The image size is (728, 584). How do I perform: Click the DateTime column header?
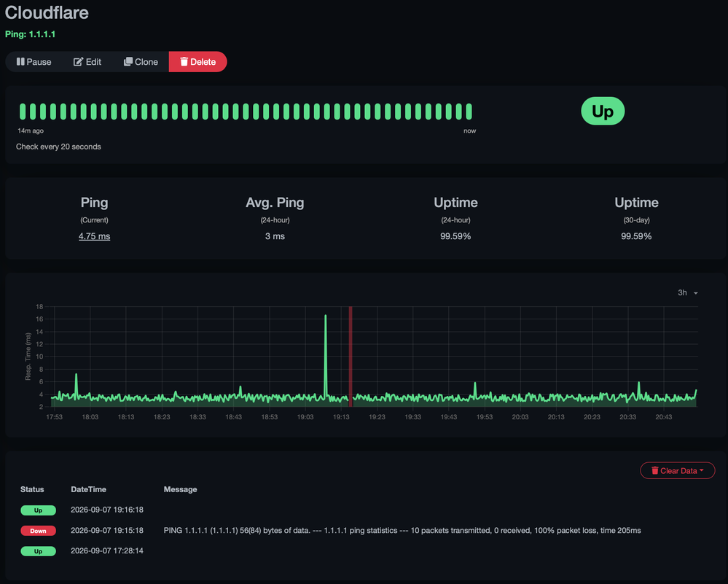point(88,489)
